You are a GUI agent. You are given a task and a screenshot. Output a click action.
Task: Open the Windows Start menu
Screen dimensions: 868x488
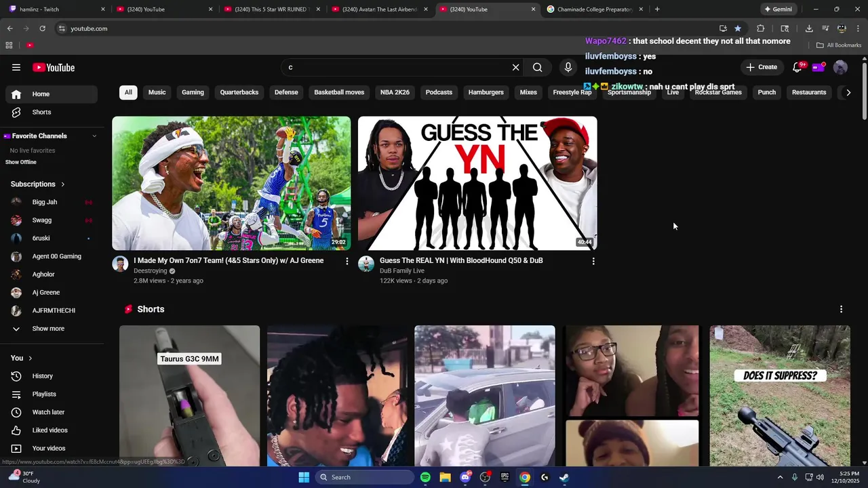(x=304, y=477)
